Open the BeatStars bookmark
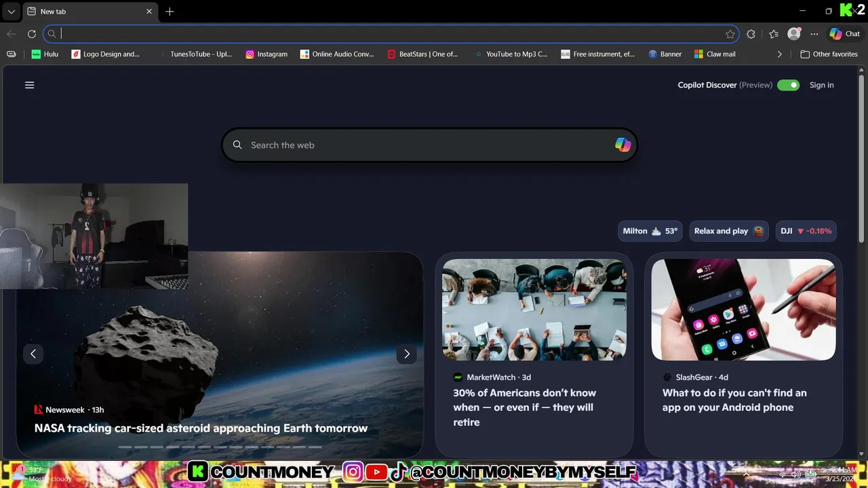868x488 pixels. (x=423, y=54)
